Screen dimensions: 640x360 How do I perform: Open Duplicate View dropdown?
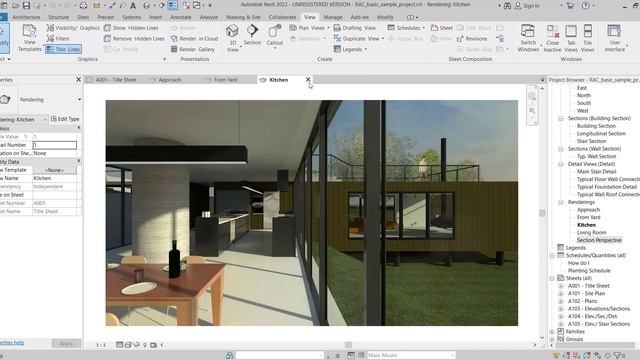359,38
